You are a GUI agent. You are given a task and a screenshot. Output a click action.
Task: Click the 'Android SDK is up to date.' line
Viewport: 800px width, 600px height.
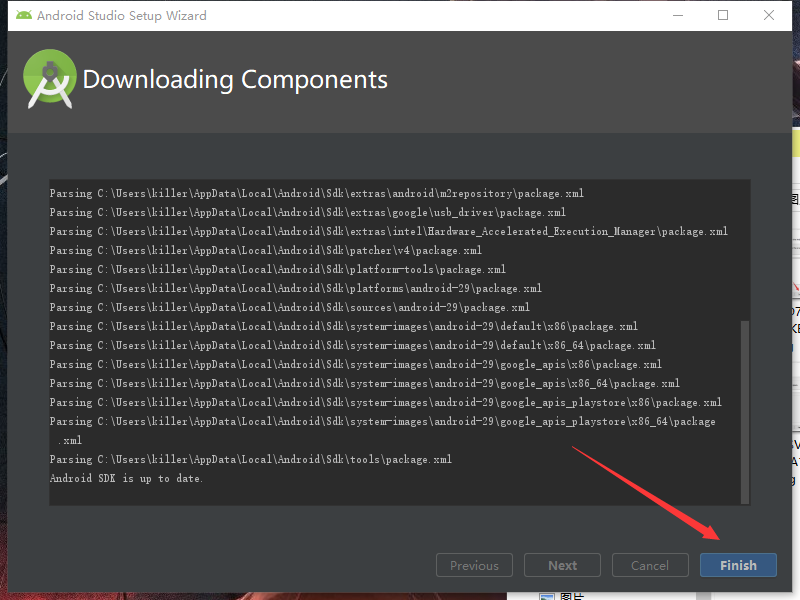pos(126,479)
